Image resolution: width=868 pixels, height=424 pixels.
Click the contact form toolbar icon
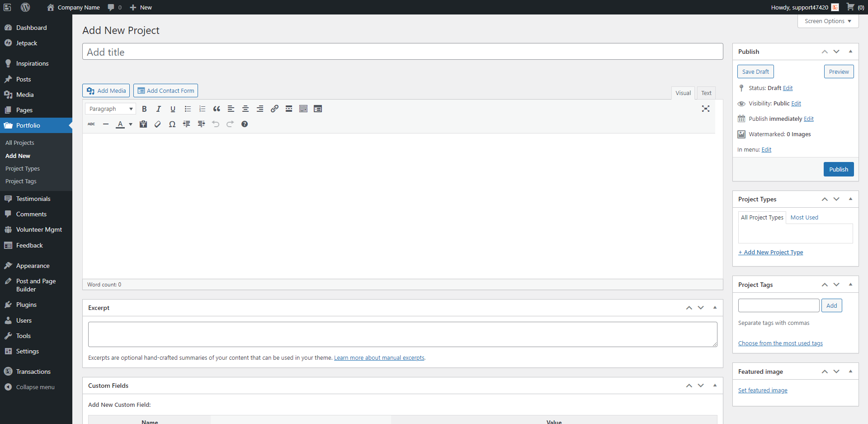[318, 109]
